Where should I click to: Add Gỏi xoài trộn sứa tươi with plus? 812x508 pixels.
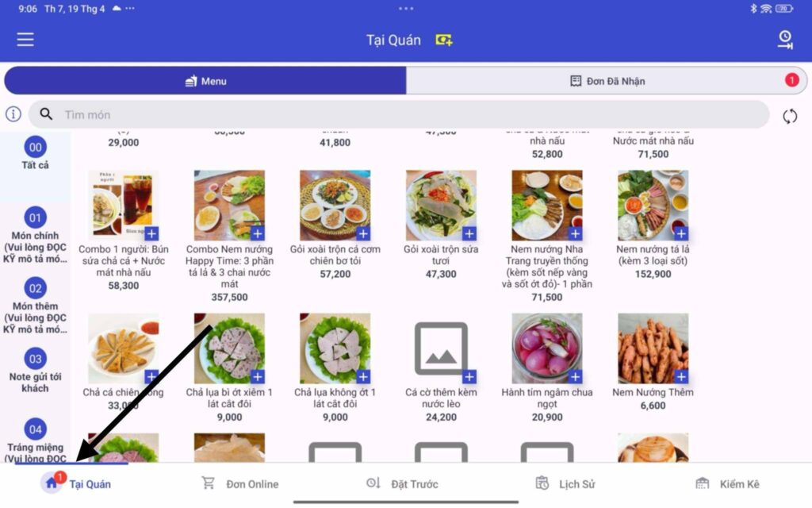(469, 234)
